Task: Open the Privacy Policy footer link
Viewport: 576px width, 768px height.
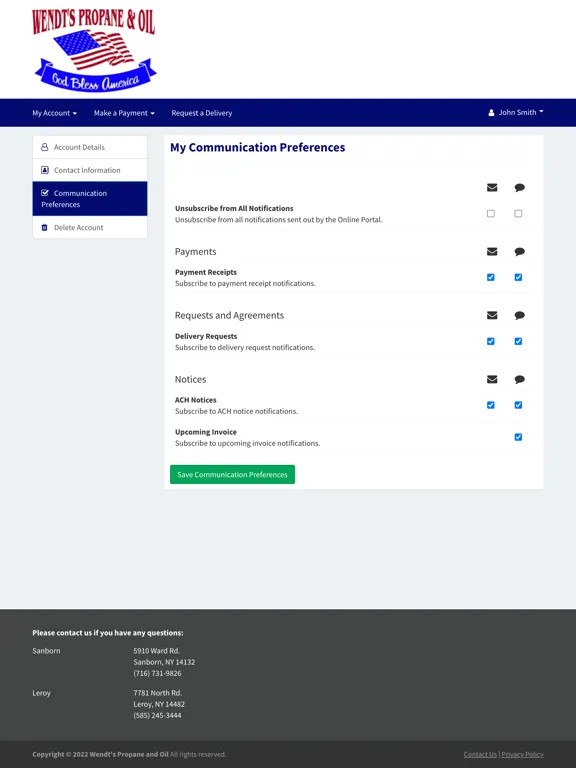Action: [522, 754]
